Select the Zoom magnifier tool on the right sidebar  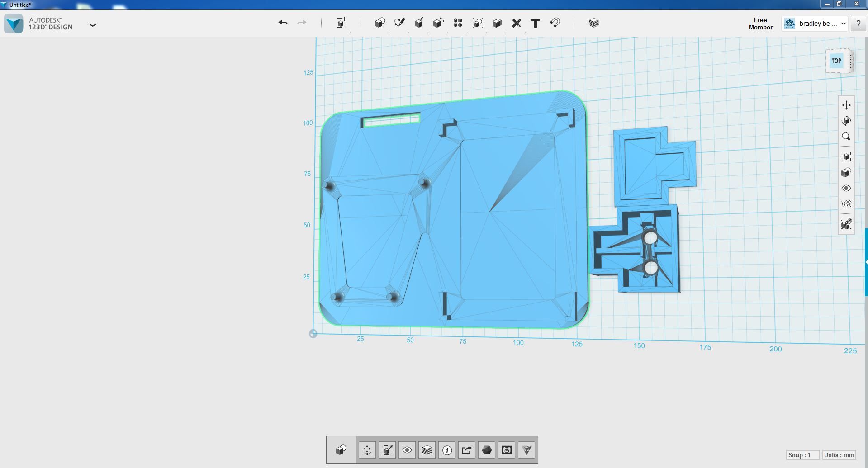(x=846, y=137)
